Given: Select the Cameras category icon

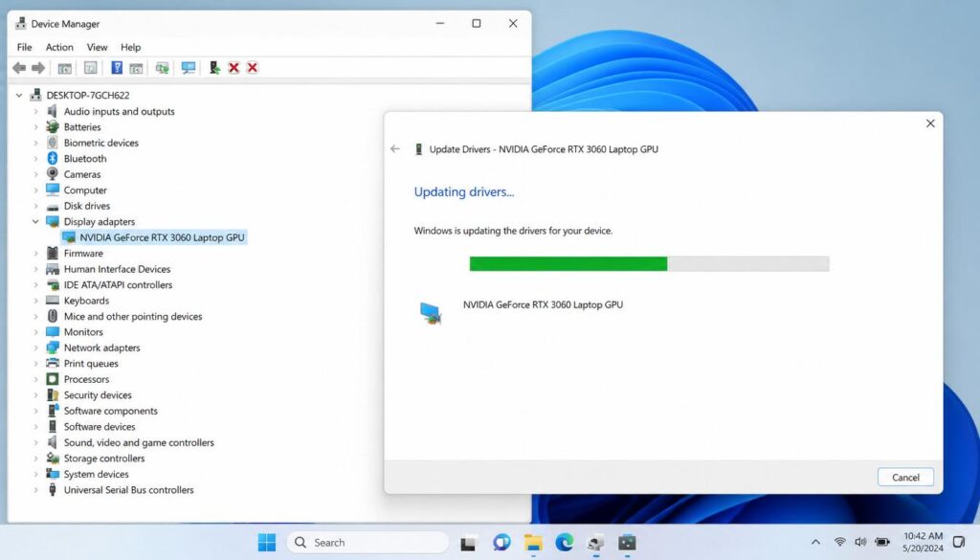Looking at the screenshot, I should pyautogui.click(x=53, y=174).
